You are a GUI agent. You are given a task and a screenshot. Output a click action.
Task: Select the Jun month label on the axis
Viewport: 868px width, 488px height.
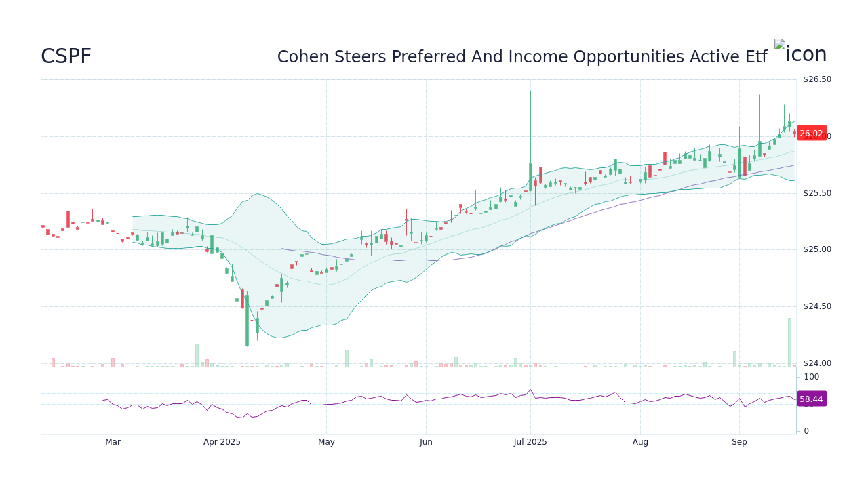426,441
